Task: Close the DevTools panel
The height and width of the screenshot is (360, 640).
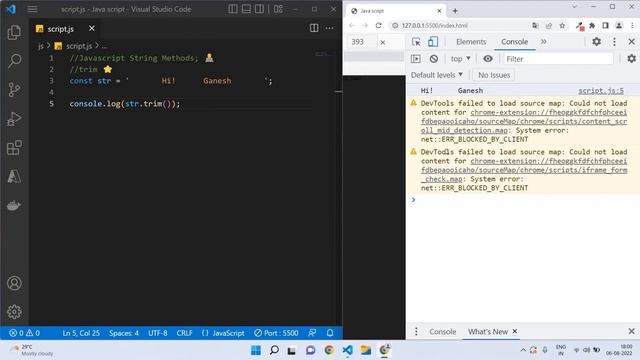Action: 631,41
